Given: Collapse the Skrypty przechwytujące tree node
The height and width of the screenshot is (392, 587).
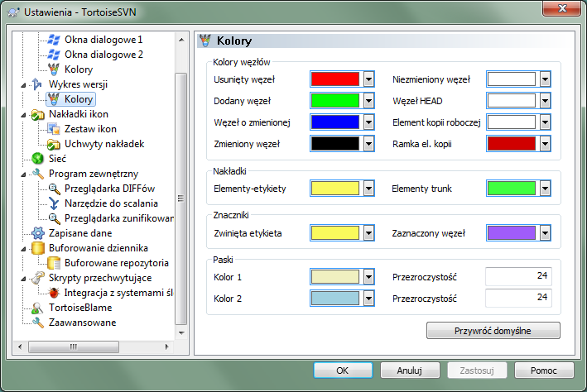Looking at the screenshot, I should pyautogui.click(x=23, y=279).
